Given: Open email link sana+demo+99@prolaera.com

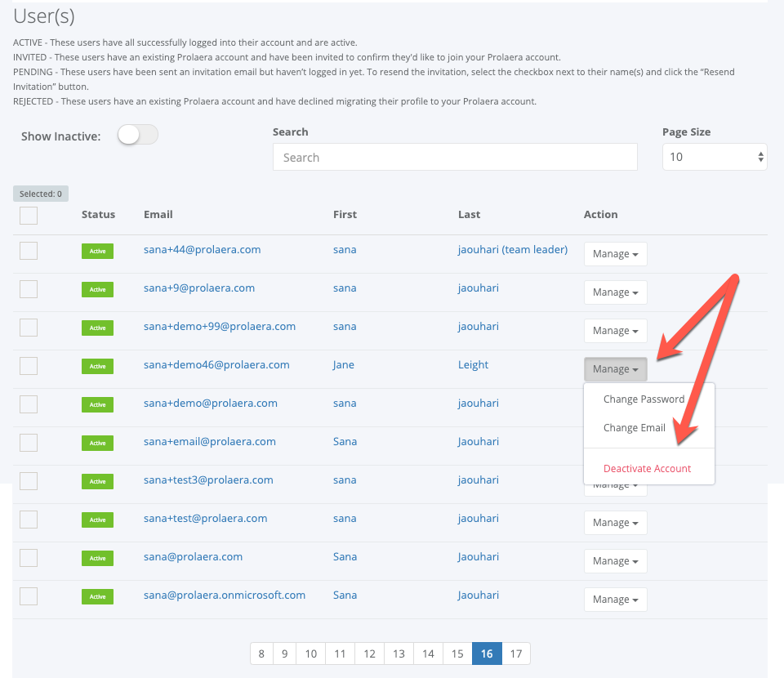Looking at the screenshot, I should [x=220, y=327].
